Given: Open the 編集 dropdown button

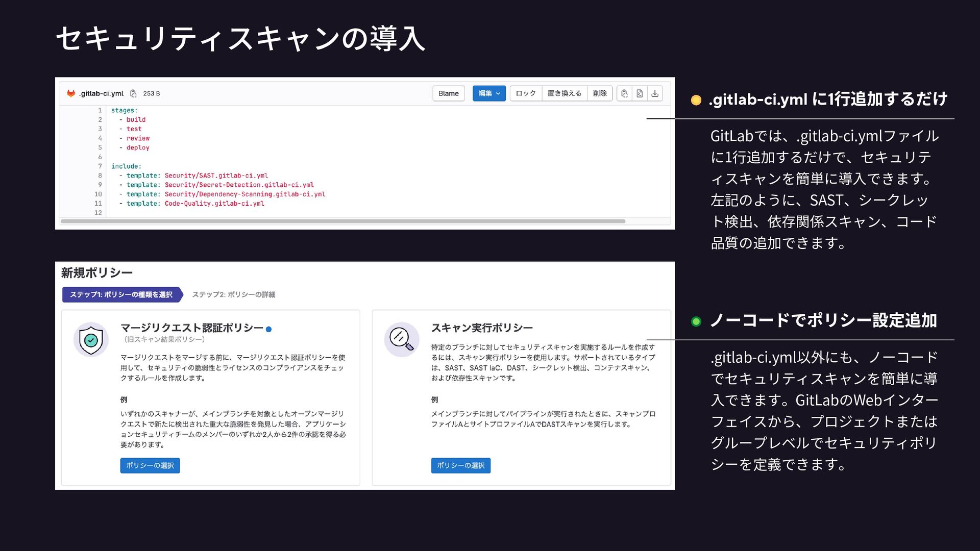Looking at the screenshot, I should click(x=488, y=93).
